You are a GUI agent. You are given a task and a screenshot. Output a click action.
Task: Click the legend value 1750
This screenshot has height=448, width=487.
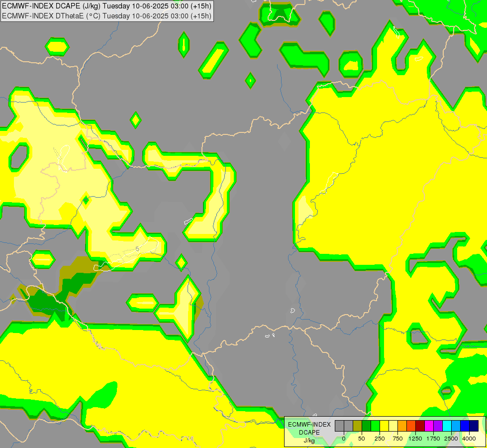pos(433,439)
